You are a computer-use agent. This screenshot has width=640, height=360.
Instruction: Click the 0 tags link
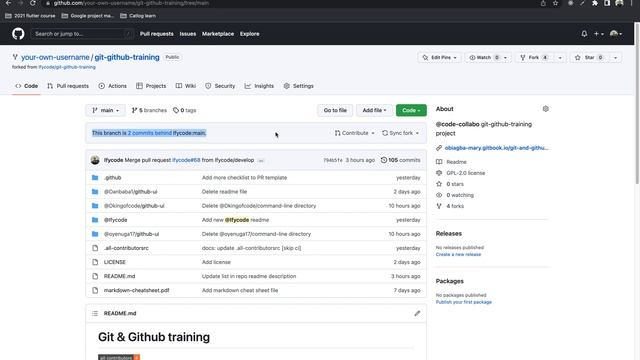[184, 110]
